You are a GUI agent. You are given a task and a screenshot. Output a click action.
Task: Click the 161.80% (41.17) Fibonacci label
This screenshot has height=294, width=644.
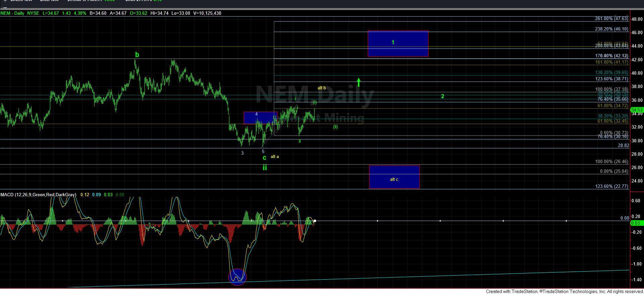pos(611,62)
